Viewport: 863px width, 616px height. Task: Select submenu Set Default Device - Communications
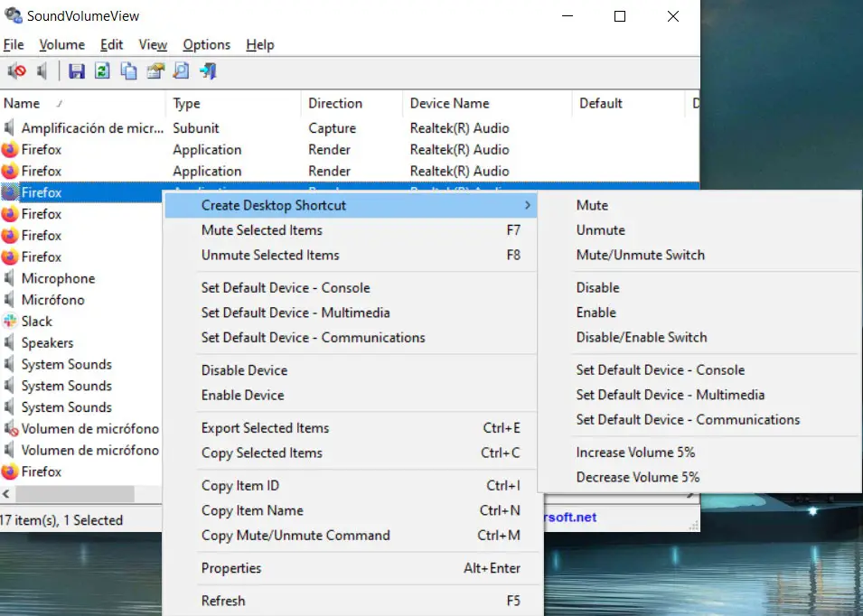699,420
